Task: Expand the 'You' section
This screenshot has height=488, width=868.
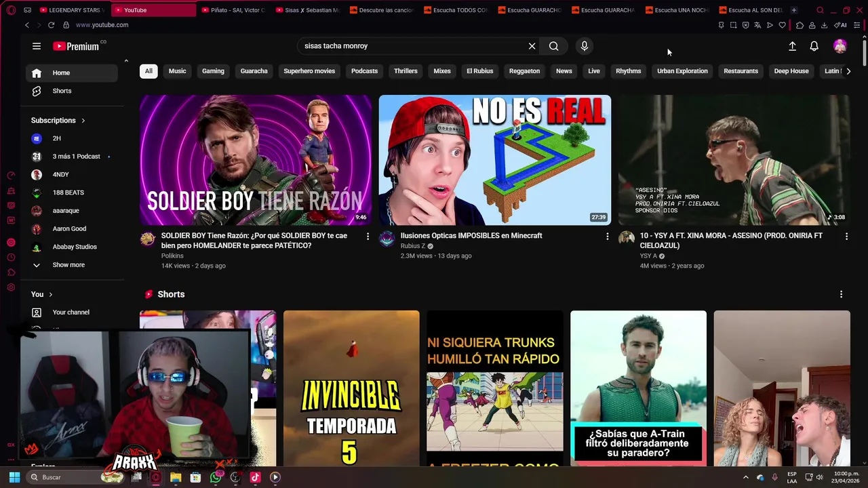Action: 42,294
